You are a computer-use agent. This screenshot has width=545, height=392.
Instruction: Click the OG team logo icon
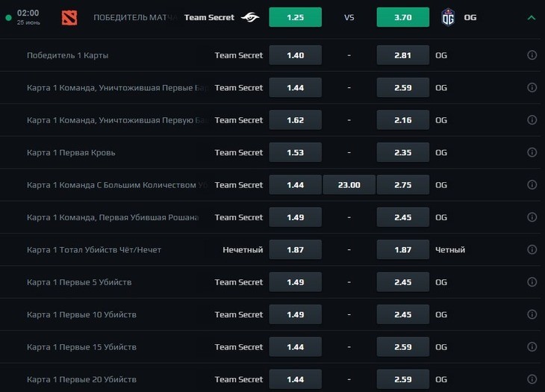448,17
